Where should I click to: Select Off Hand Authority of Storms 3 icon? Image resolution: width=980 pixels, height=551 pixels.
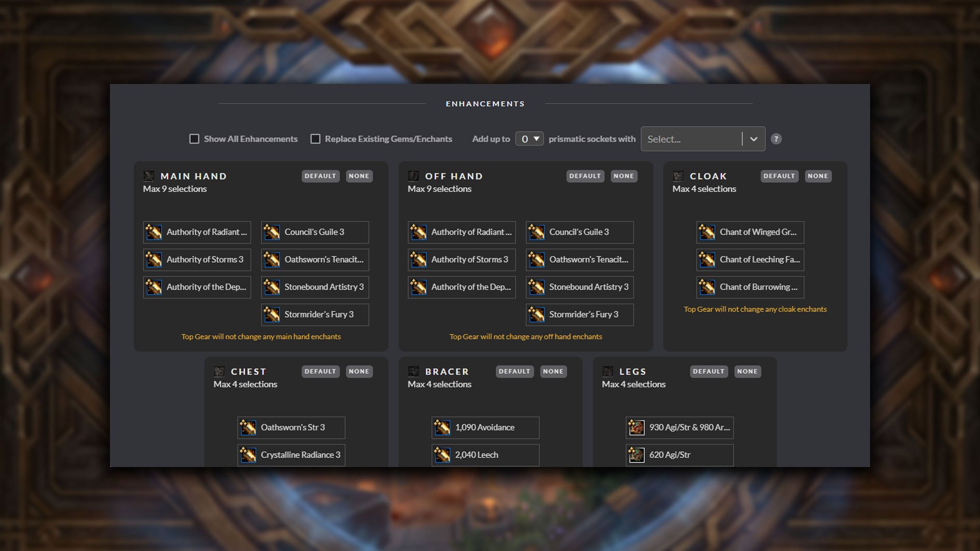coord(418,260)
